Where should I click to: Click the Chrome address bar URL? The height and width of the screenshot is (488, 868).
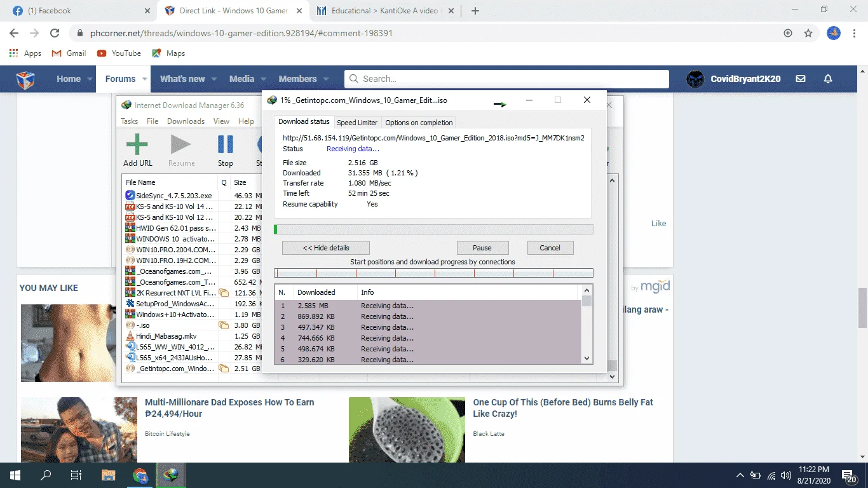pos(241,33)
